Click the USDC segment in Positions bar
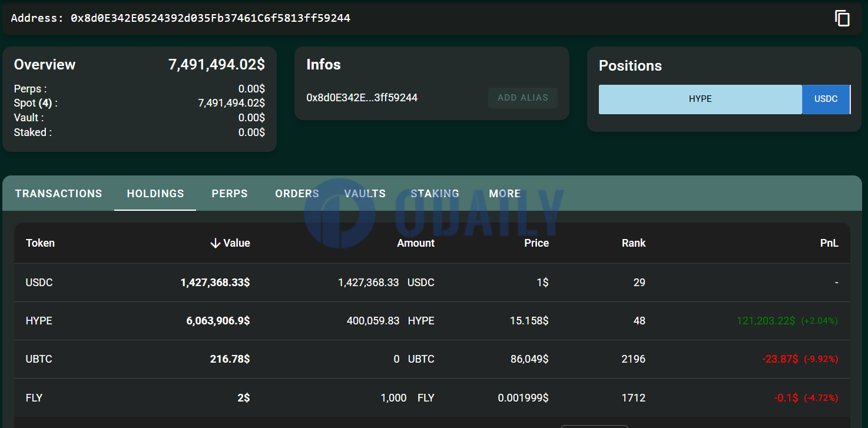Screen dimensions: 868x428 826,99
